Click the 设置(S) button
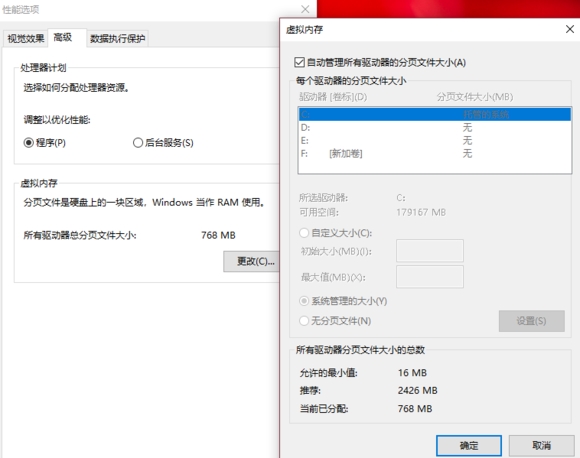Image resolution: width=580 pixels, height=458 pixels. [x=532, y=321]
